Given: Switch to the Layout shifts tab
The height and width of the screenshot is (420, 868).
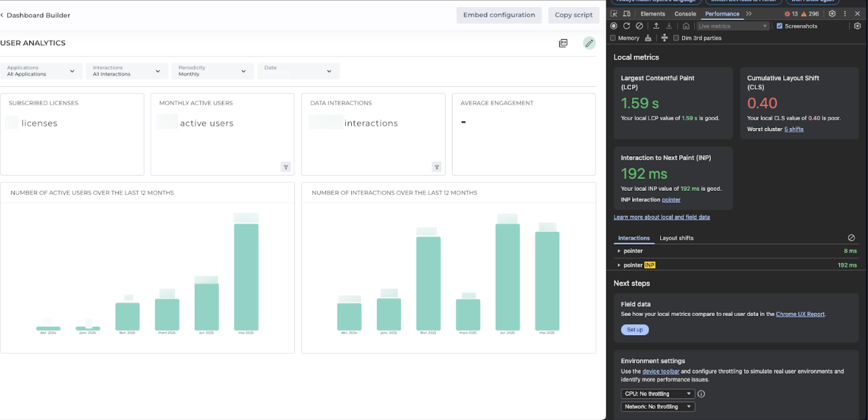Looking at the screenshot, I should pos(676,238).
